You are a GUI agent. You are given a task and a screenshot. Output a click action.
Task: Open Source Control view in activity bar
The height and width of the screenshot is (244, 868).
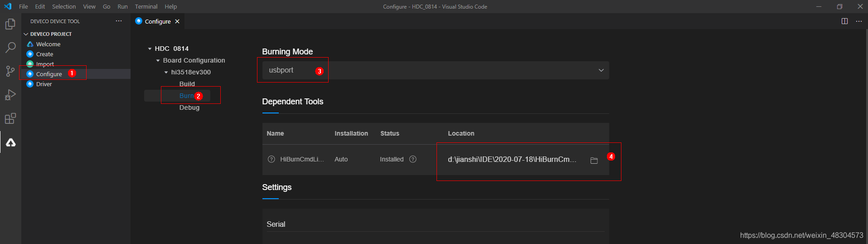10,71
